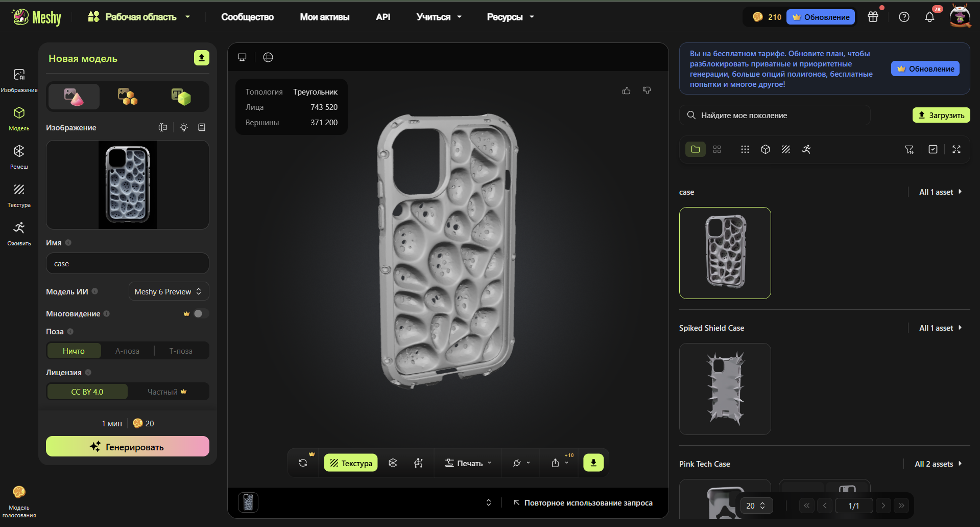Select the orange cubes multi-model tab
The image size is (980, 527).
click(x=128, y=97)
